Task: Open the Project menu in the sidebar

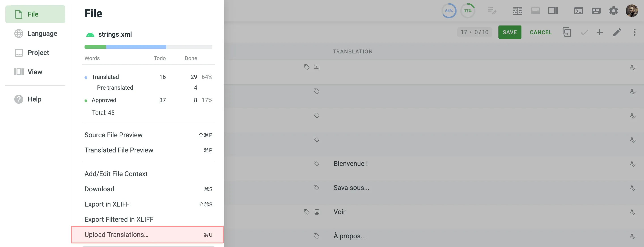Action: coord(35,53)
